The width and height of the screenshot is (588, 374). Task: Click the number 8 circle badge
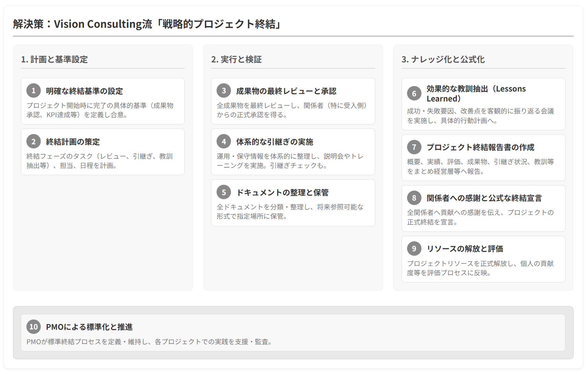(414, 198)
